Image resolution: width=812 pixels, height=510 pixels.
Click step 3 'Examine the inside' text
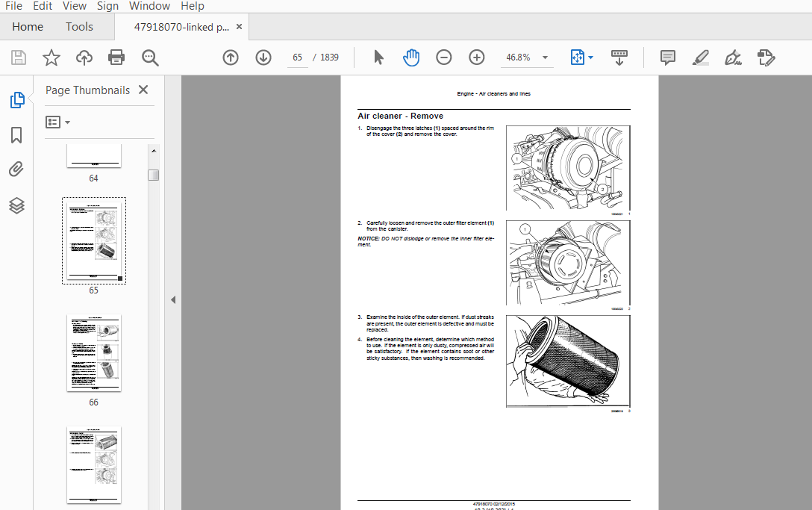(430, 323)
